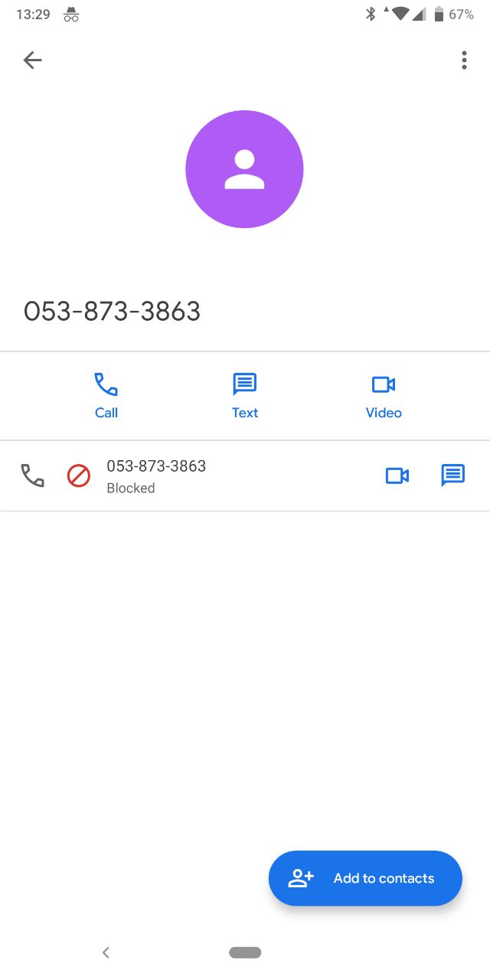The width and height of the screenshot is (490, 980).
Task: Tap the system back chevron in navigation bar
Action: click(x=106, y=952)
